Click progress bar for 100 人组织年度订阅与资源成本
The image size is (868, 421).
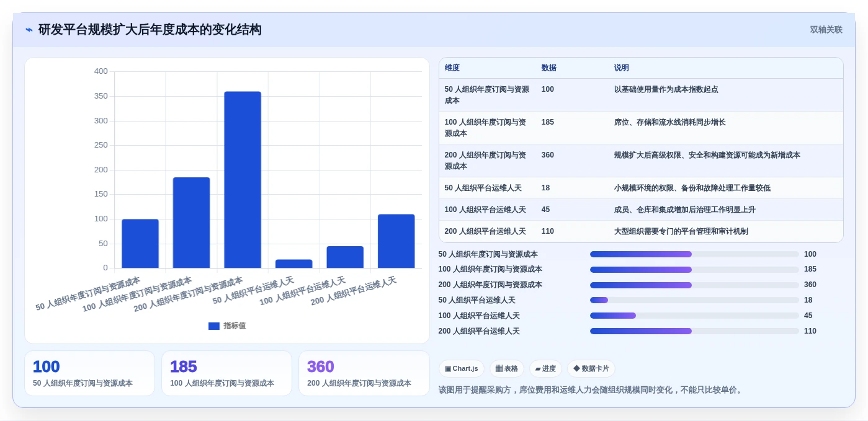694,270
